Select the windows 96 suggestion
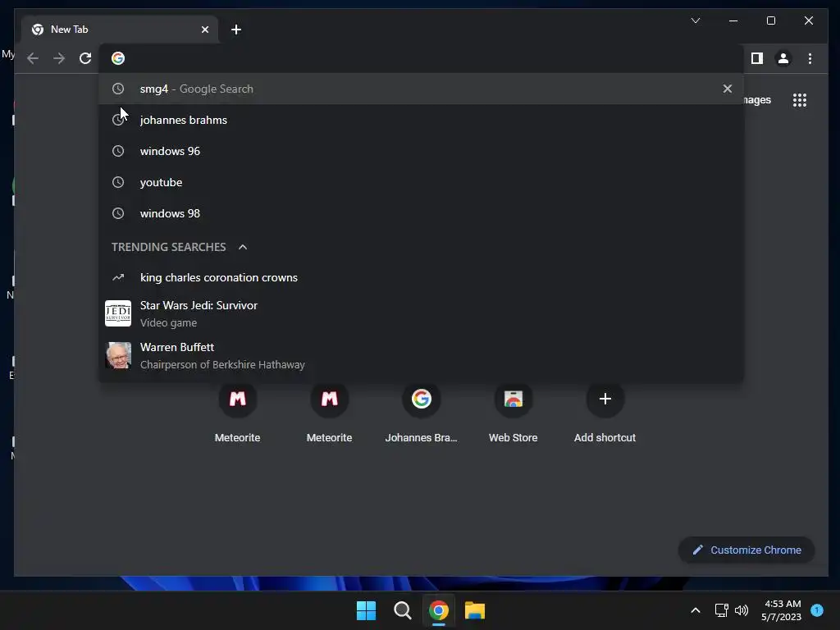 click(x=421, y=151)
